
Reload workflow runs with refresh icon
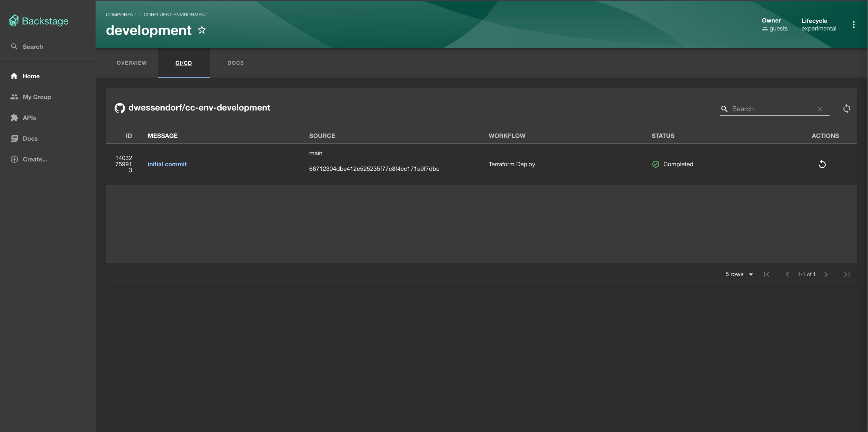(847, 109)
